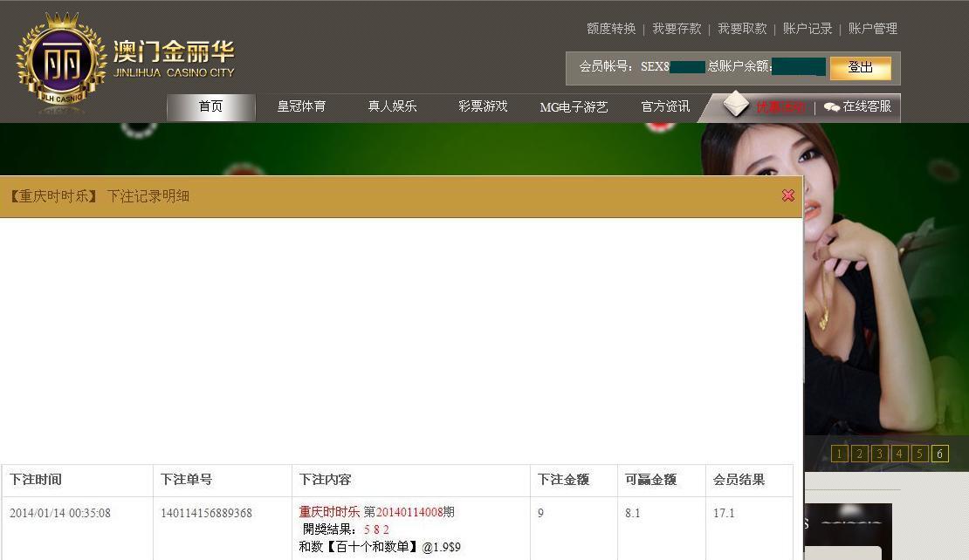969x560 pixels.
Task: Select 彩票游戏 in the navigation bar
Action: coord(483,106)
